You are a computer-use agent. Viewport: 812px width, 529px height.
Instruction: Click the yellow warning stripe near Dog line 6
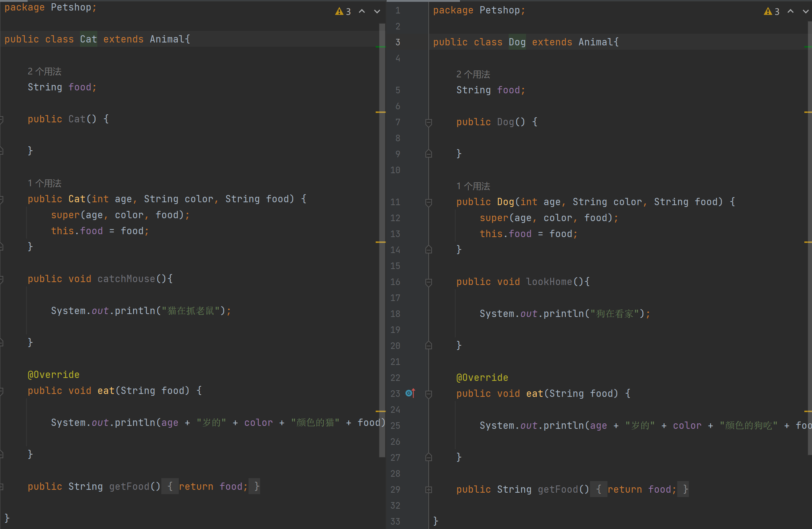click(x=808, y=112)
